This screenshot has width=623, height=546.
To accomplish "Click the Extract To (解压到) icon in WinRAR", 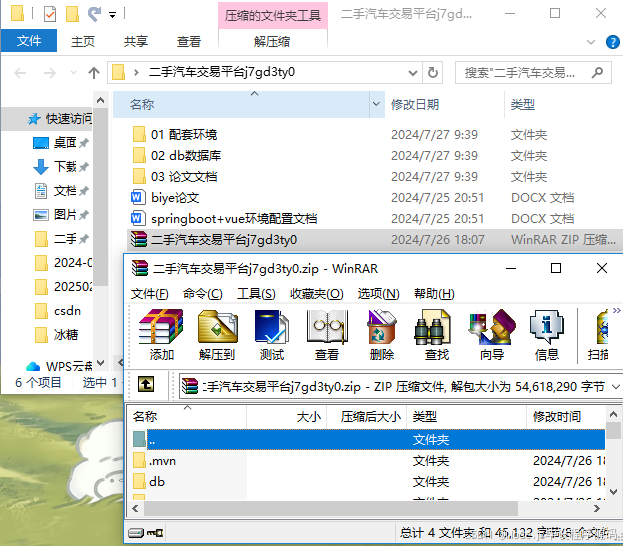I will 217,335.
